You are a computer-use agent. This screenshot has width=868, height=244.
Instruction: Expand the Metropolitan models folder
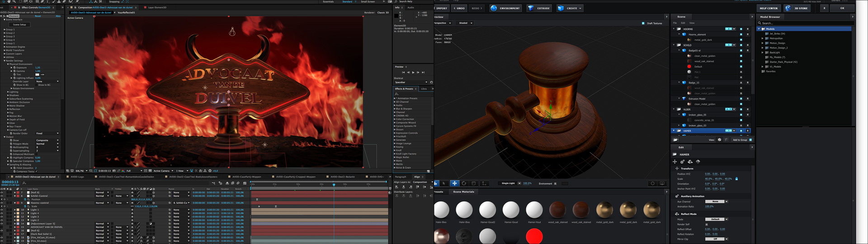pos(762,38)
